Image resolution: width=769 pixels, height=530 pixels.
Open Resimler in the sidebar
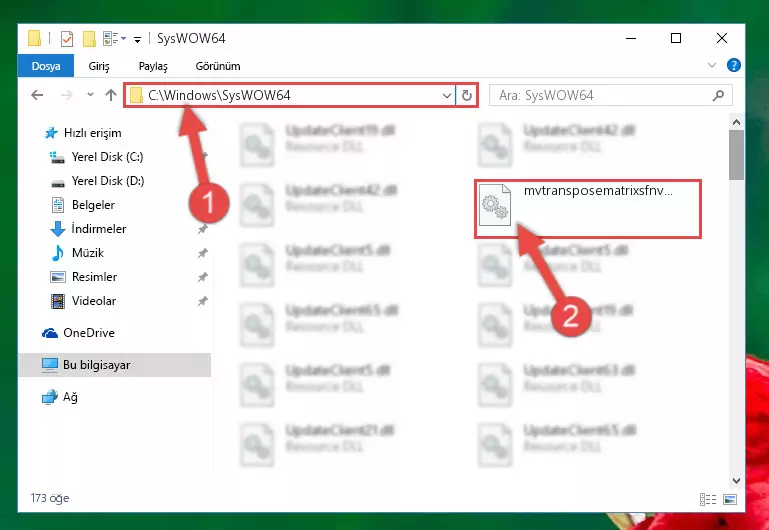tap(94, 277)
